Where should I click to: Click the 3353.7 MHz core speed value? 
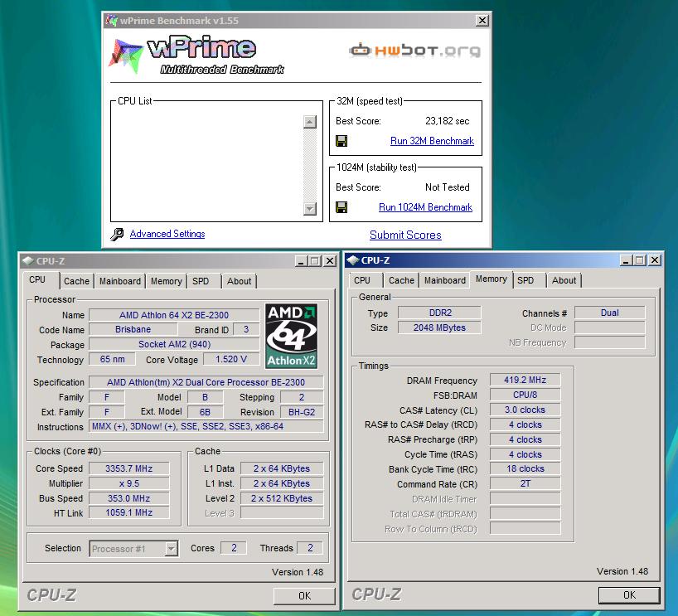pos(128,468)
